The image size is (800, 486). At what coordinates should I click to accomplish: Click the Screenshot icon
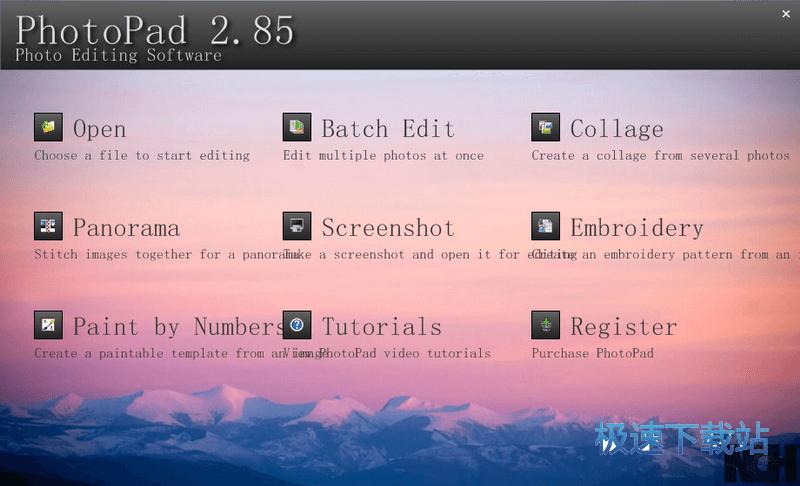pyautogui.click(x=296, y=226)
